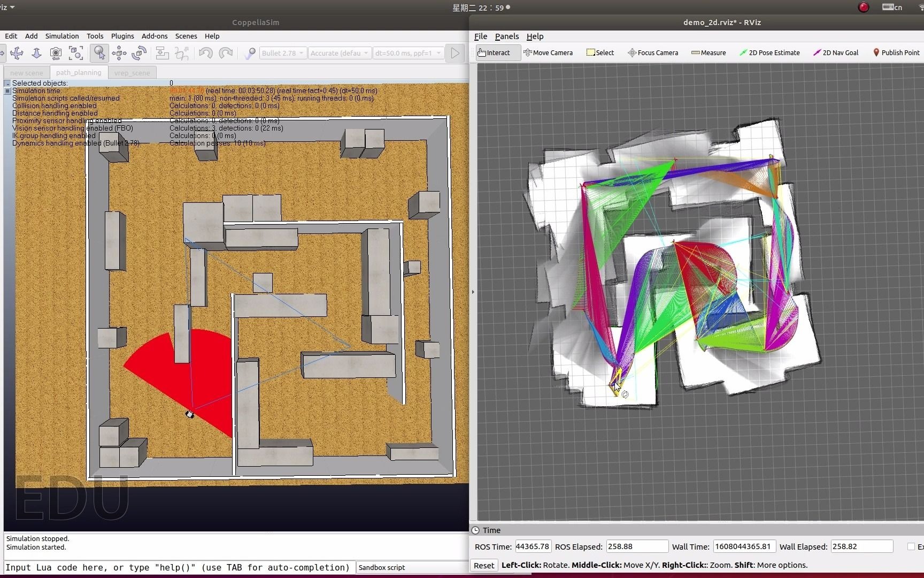The image size is (924, 578).
Task: Enable the Ex checkbox near Wall Elapsed
Action: tap(912, 546)
